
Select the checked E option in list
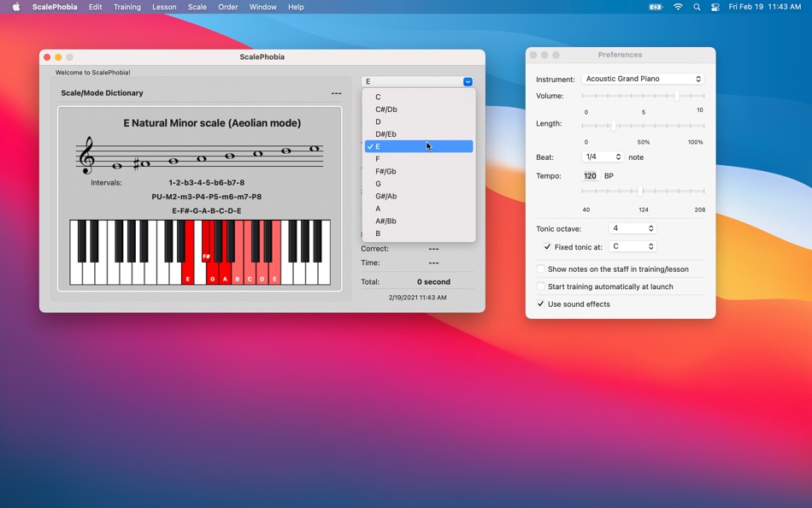[x=419, y=147]
